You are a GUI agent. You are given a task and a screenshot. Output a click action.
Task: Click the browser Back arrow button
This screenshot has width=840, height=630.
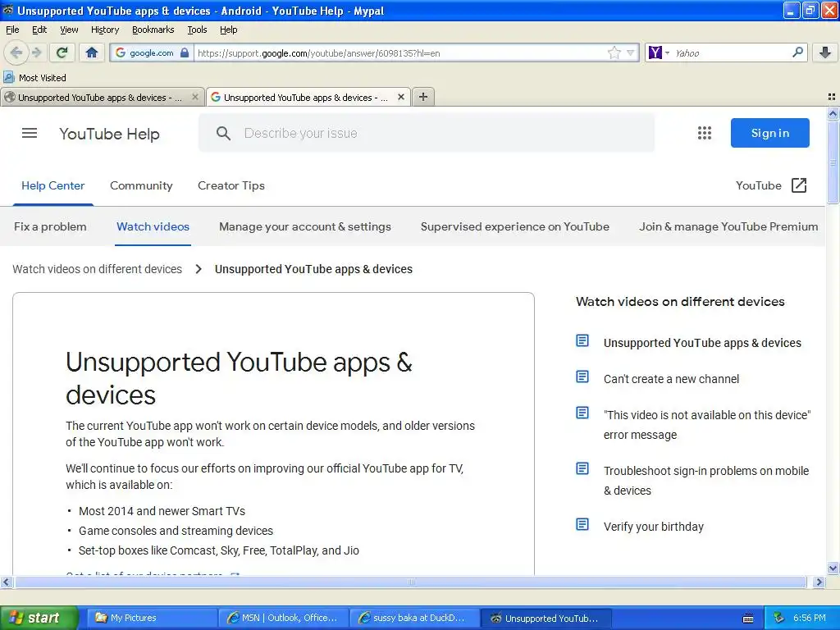pos(16,52)
